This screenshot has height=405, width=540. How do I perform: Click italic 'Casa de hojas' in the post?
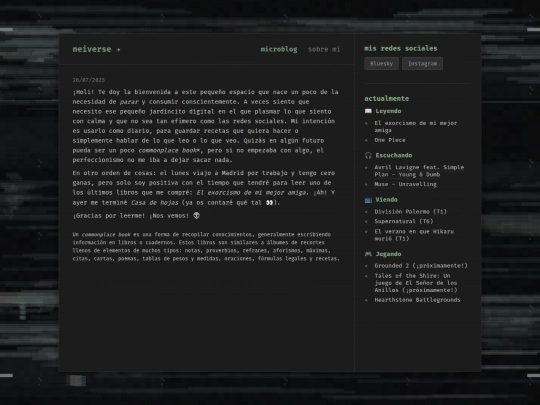[155, 203]
